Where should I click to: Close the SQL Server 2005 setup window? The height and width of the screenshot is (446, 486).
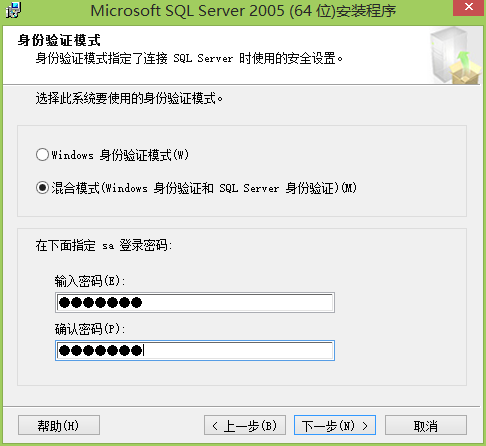[x=468, y=7]
